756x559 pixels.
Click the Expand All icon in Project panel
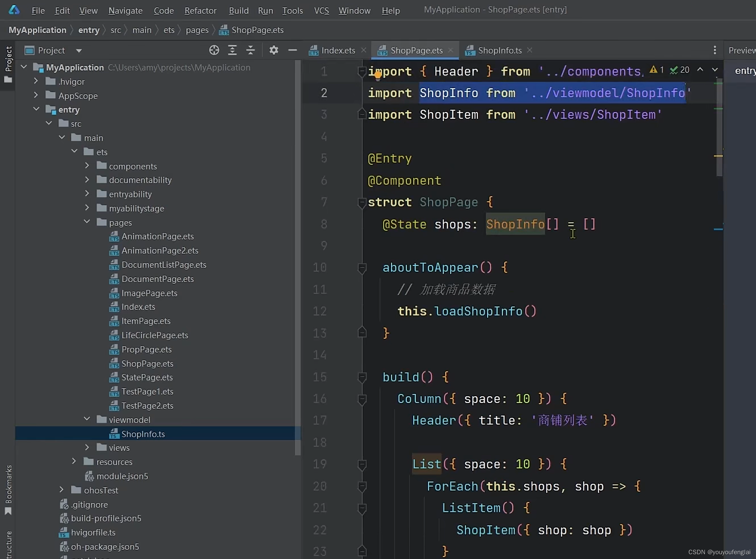pos(232,50)
